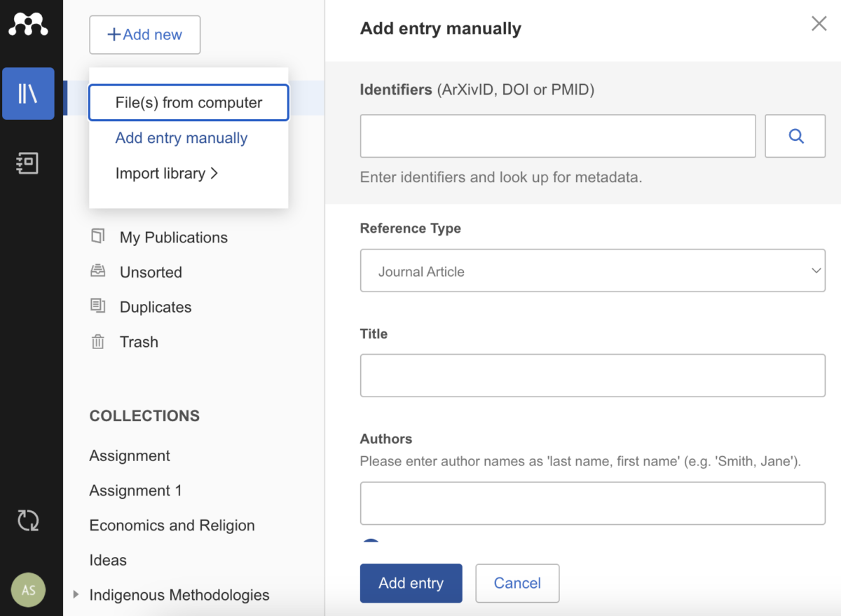Open the Reference Type dropdown

tap(592, 271)
